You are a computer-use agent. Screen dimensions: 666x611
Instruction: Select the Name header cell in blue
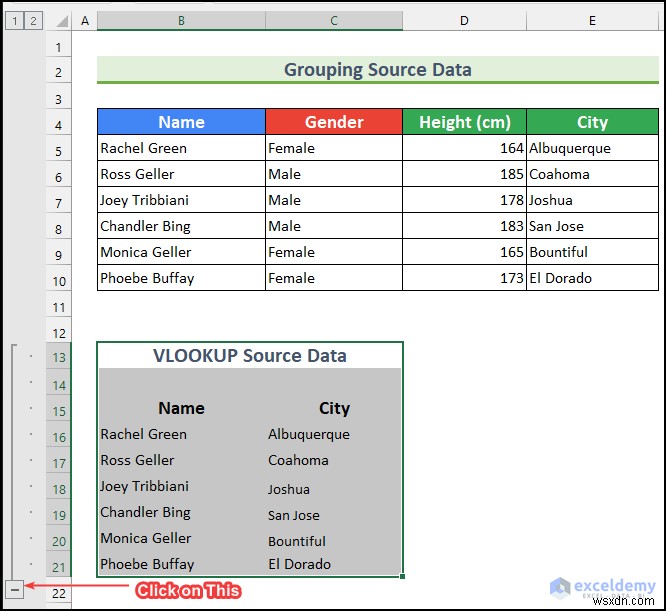point(181,122)
